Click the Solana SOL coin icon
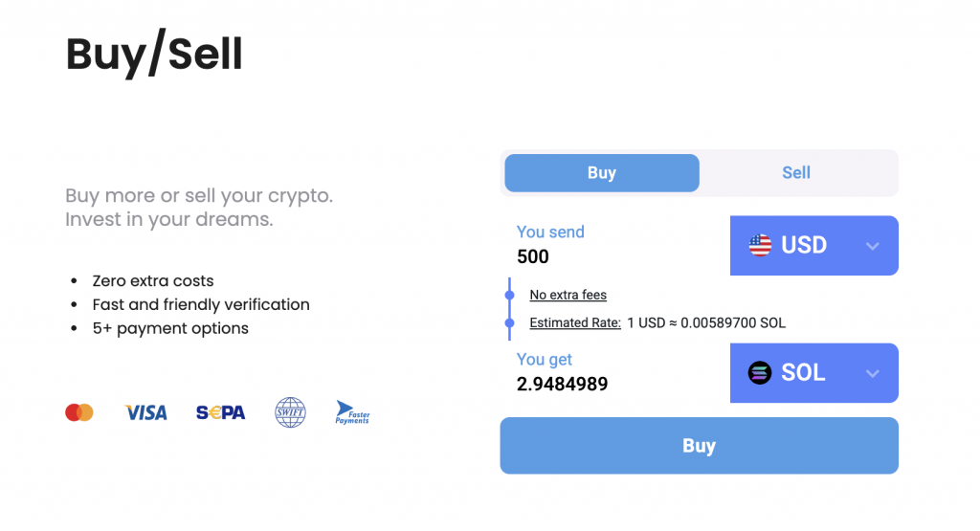 [760, 373]
